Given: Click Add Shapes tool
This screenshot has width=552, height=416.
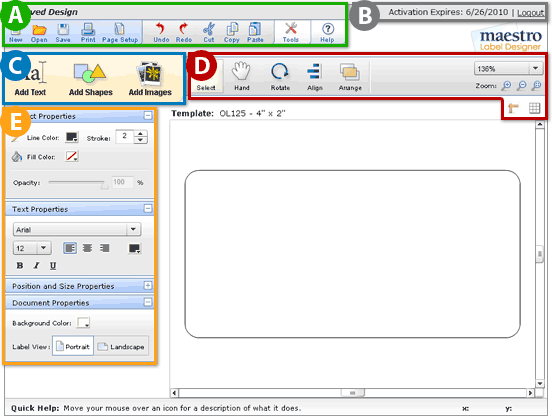Looking at the screenshot, I should point(90,79).
